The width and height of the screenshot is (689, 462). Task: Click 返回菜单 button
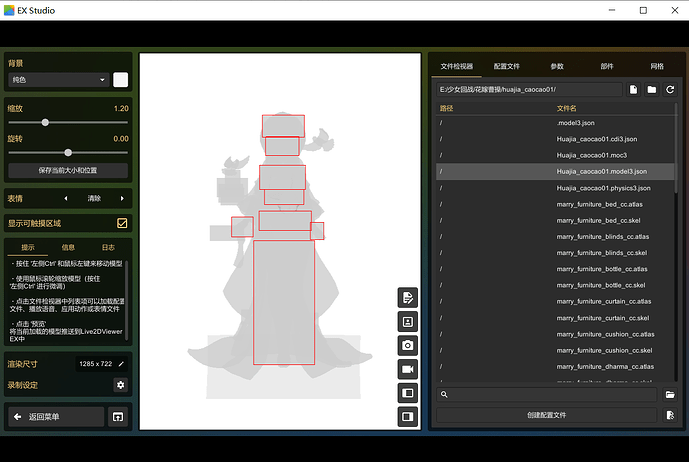[56, 417]
